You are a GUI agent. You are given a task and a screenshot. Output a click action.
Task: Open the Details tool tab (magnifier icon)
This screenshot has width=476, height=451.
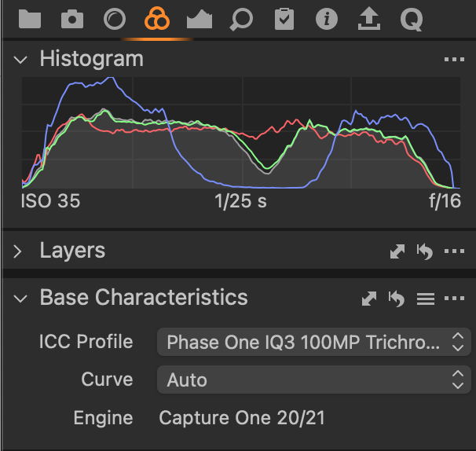pyautogui.click(x=241, y=20)
